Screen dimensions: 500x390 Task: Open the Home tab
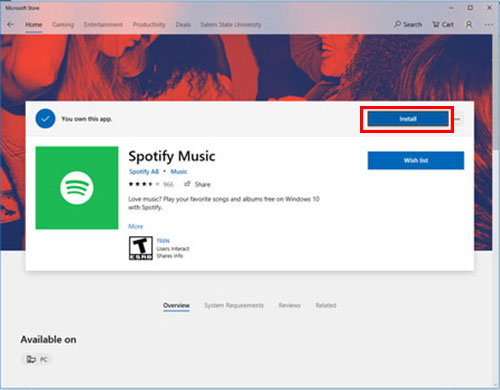pos(34,24)
